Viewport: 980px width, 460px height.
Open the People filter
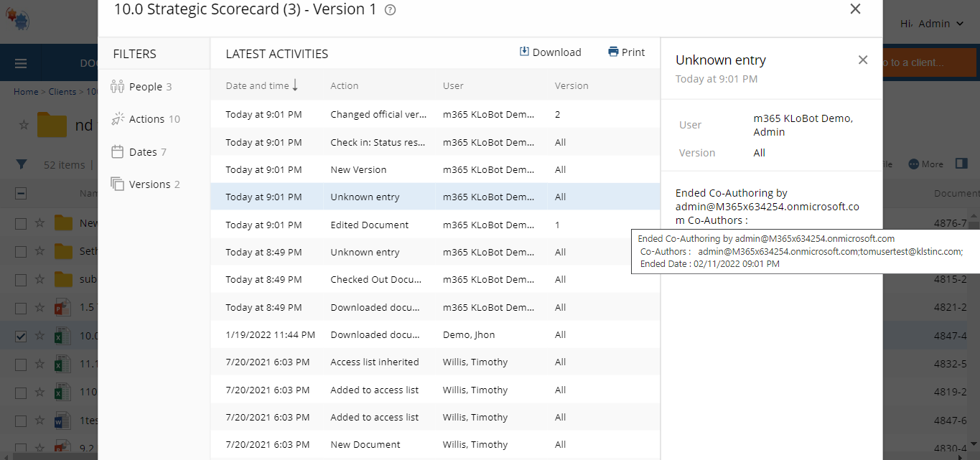tap(141, 87)
